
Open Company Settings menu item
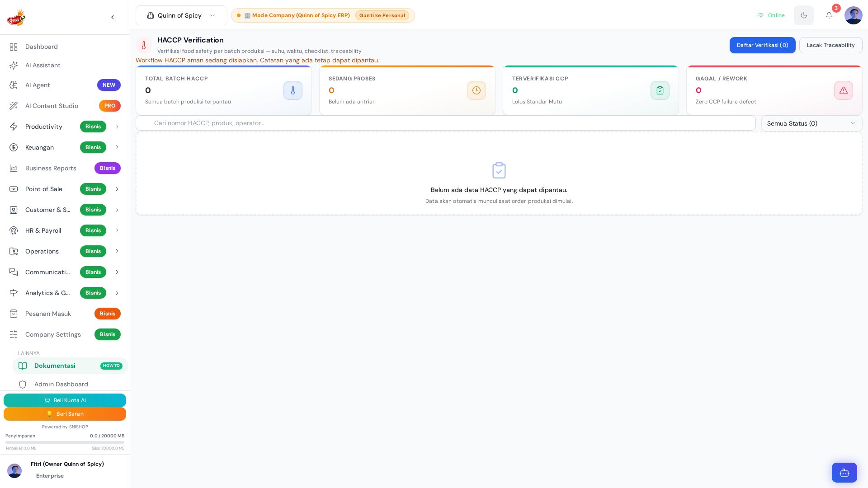click(65, 334)
